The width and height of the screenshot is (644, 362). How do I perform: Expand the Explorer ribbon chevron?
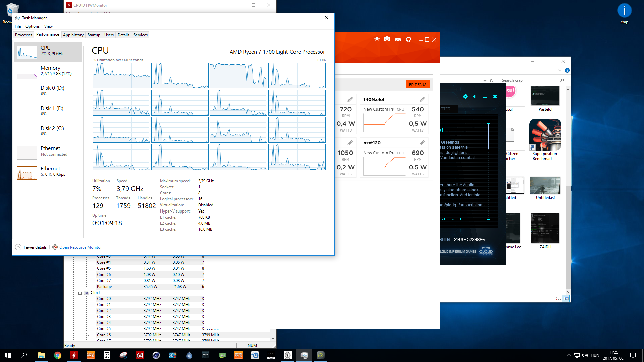click(x=559, y=70)
